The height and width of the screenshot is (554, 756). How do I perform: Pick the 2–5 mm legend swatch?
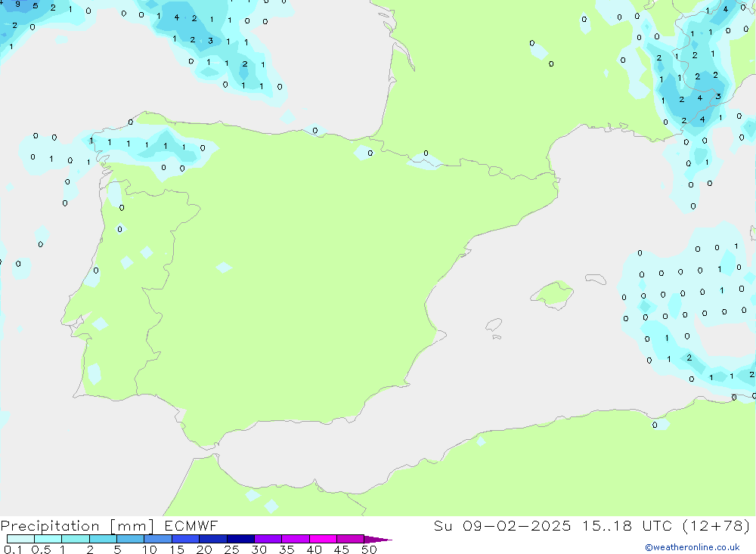103,539
